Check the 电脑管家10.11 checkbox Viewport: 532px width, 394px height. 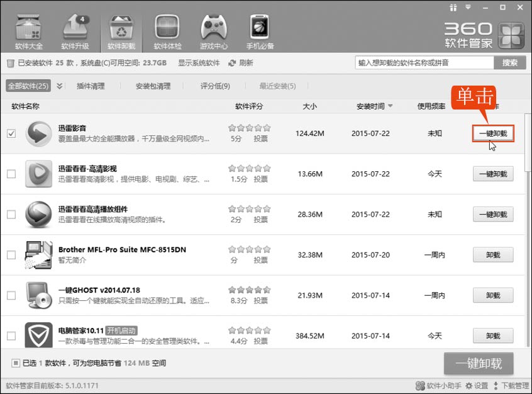[x=11, y=335]
